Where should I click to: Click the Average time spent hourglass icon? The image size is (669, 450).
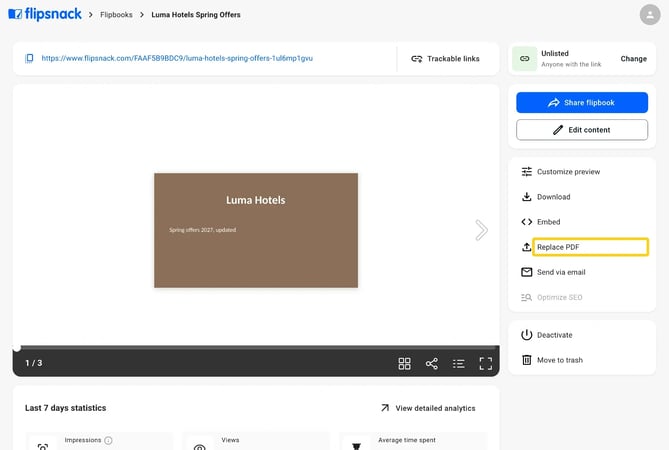[x=356, y=446]
